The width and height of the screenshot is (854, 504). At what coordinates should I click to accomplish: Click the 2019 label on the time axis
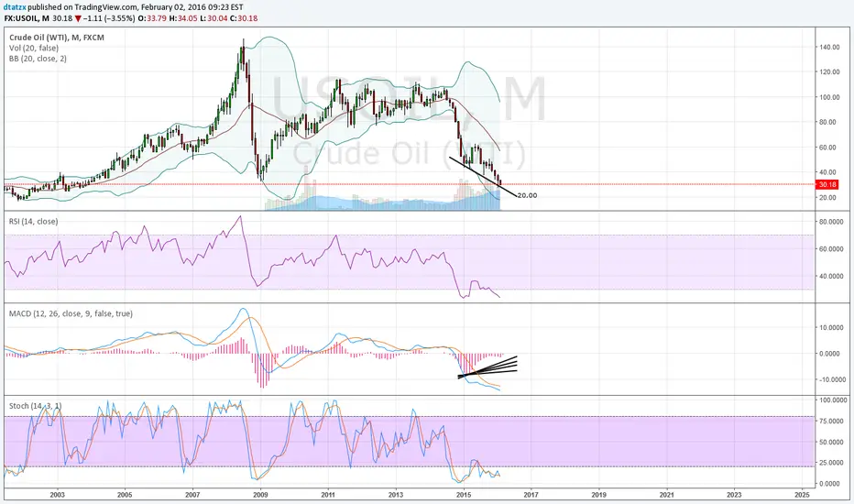pyautogui.click(x=598, y=495)
